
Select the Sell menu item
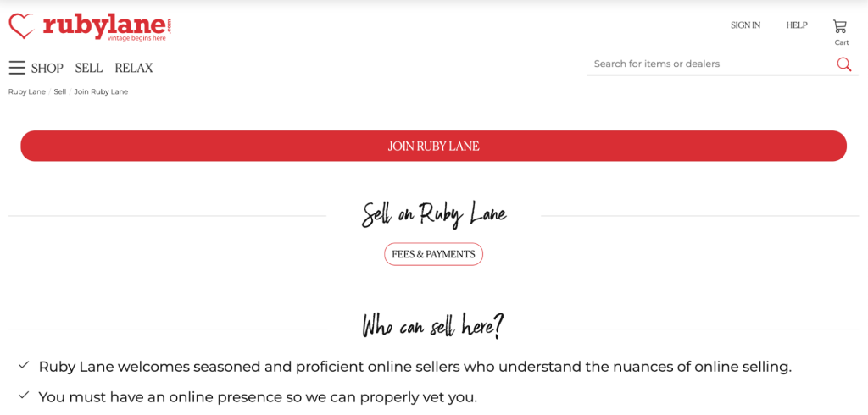click(x=89, y=68)
